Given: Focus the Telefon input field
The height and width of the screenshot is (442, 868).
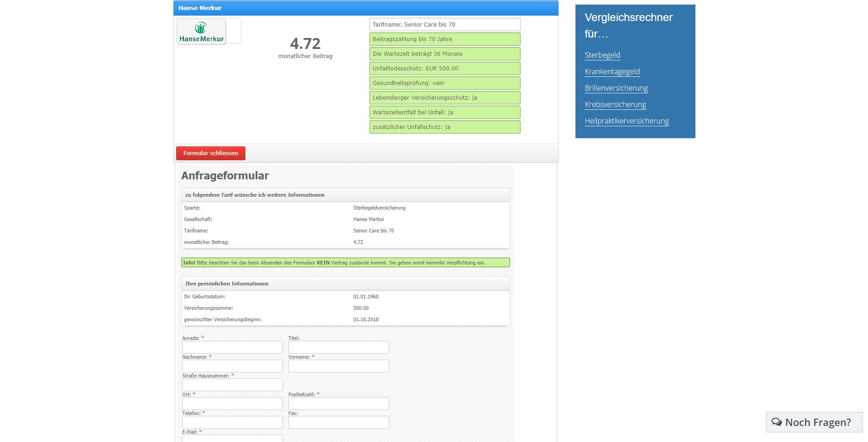Looking at the screenshot, I should pyautogui.click(x=233, y=422).
